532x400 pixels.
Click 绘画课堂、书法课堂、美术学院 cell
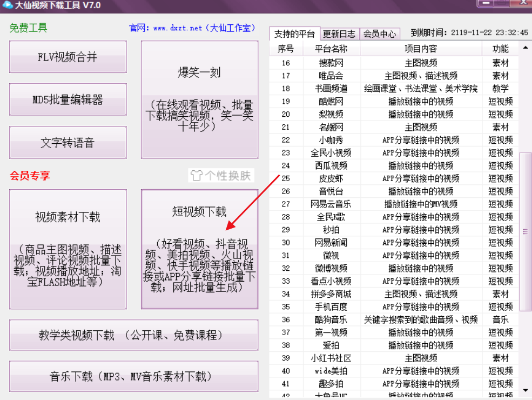(421, 89)
